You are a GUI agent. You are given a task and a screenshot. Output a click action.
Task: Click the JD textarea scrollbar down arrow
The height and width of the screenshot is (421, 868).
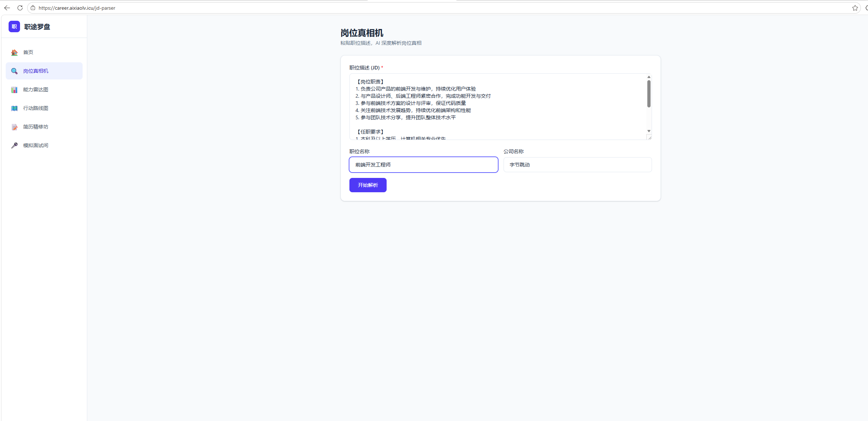click(x=649, y=131)
